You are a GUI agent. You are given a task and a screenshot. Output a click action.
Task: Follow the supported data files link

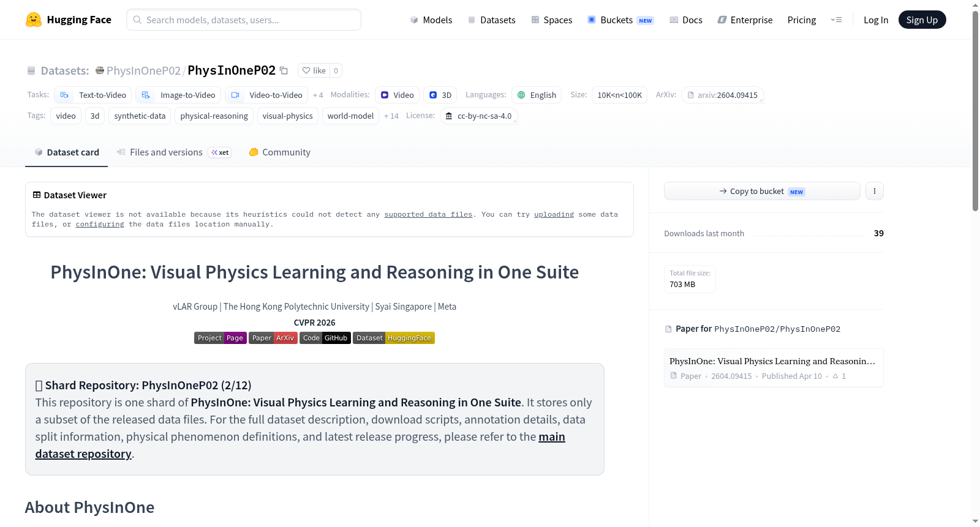[x=428, y=214]
